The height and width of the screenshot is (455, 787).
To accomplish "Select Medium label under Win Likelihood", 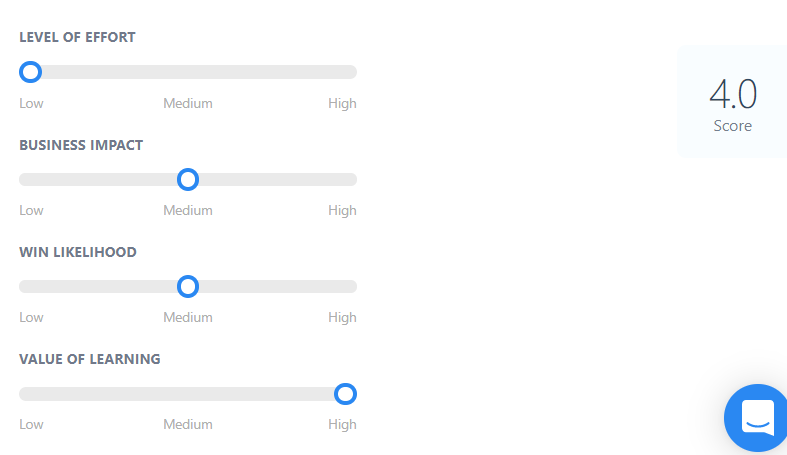I will (x=188, y=317).
